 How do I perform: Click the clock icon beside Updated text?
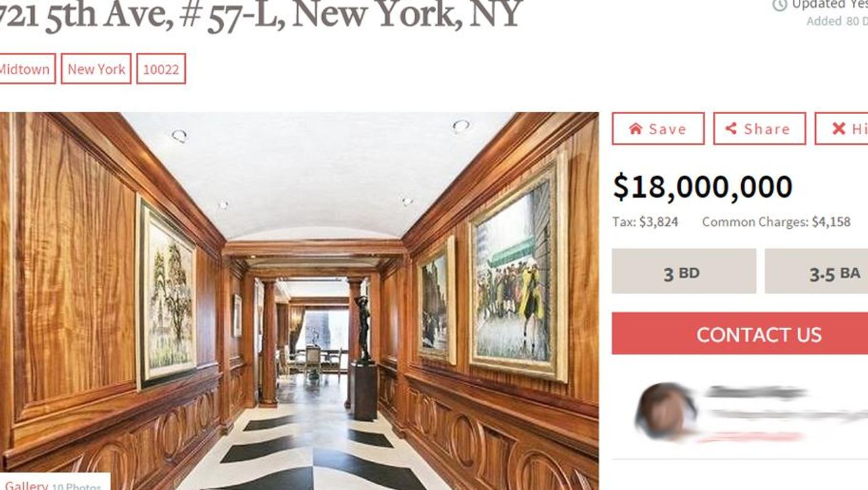780,5
